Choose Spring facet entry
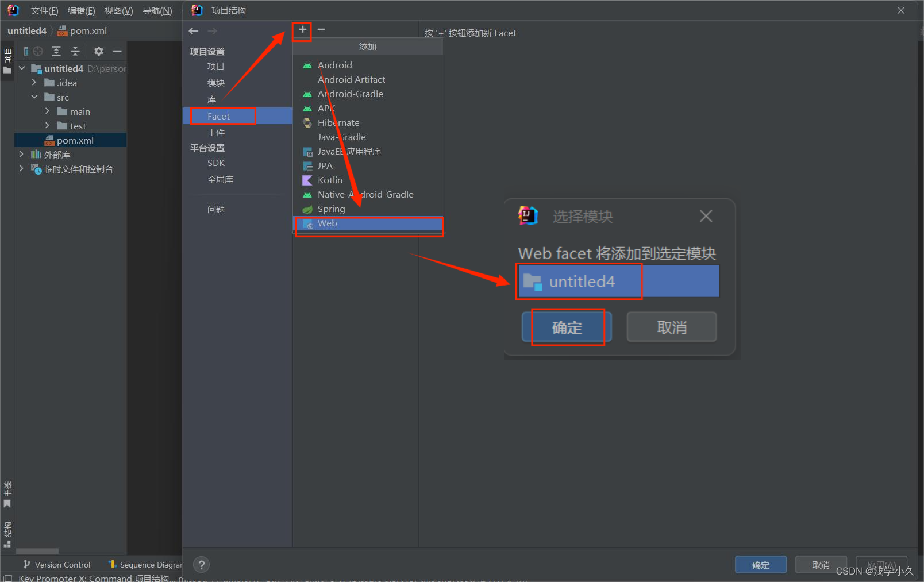The image size is (924, 582). 368,209
